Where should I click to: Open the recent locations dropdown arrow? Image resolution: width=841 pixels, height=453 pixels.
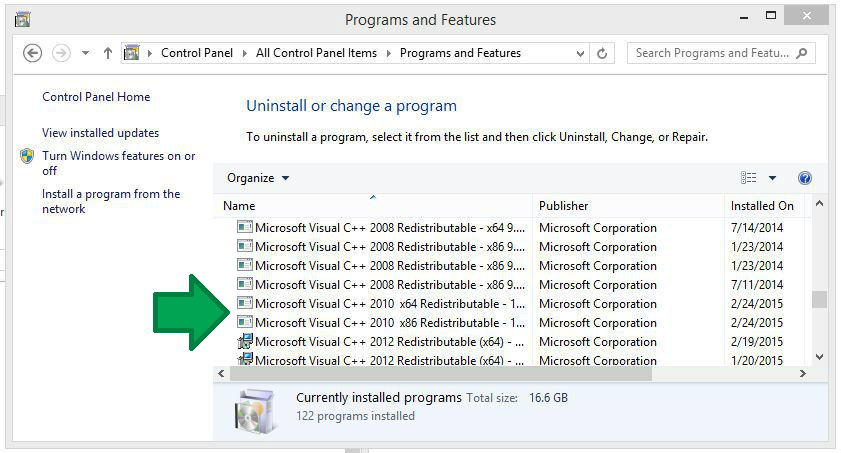click(x=85, y=53)
